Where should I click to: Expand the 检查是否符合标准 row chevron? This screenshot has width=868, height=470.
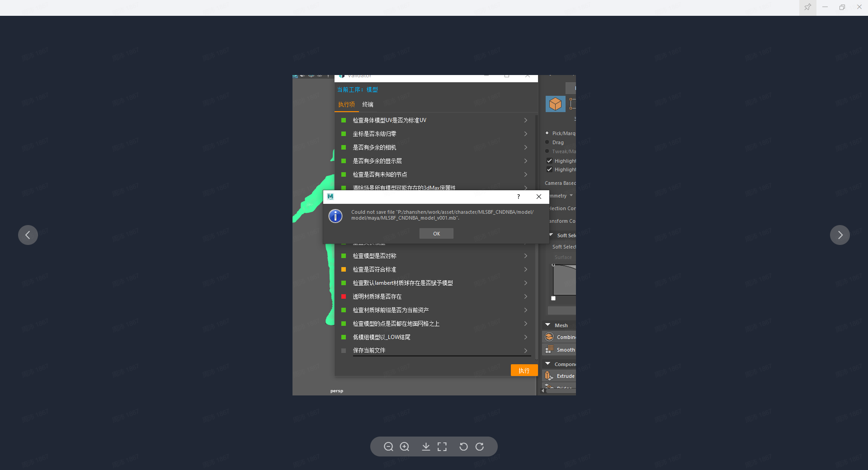tap(526, 269)
